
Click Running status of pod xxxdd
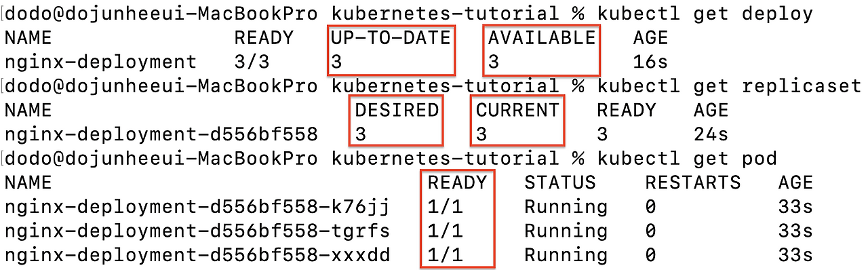click(566, 256)
